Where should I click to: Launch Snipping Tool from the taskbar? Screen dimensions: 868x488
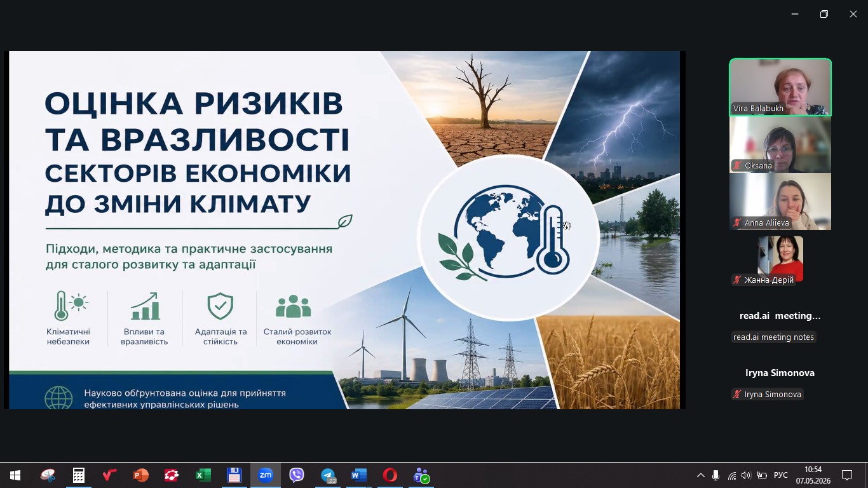tap(48, 475)
